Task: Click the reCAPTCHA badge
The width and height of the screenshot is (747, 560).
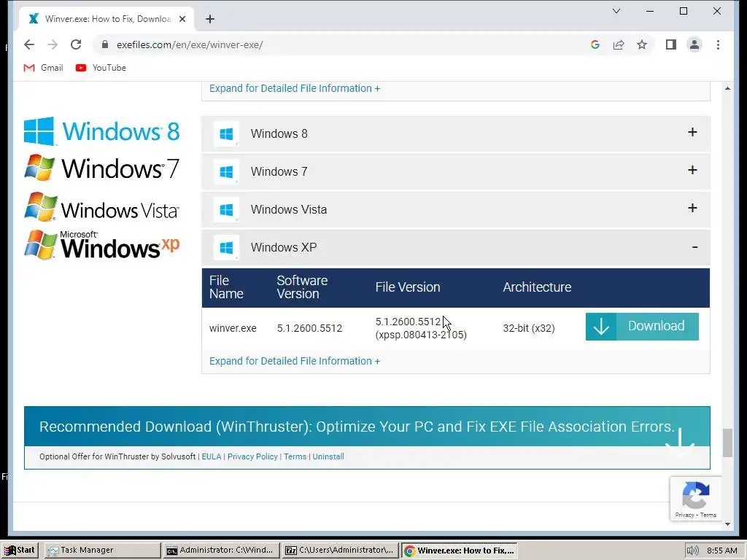Action: (695, 499)
